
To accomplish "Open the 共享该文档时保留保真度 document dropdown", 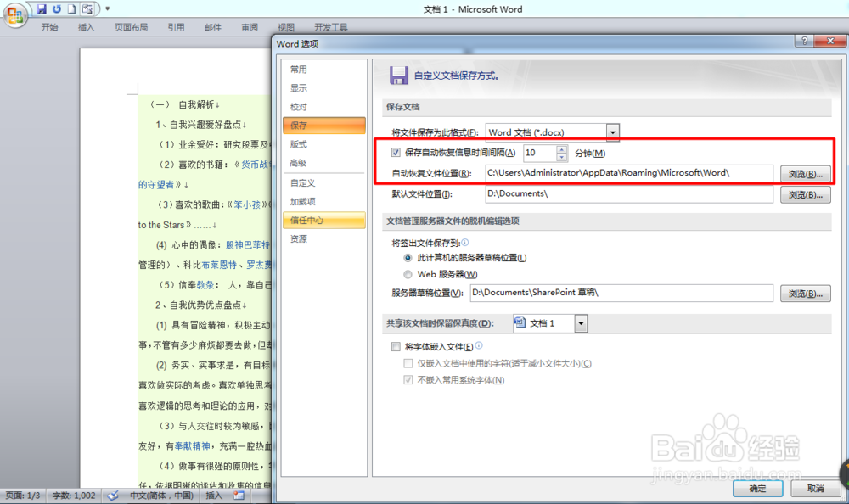I will 581,323.
